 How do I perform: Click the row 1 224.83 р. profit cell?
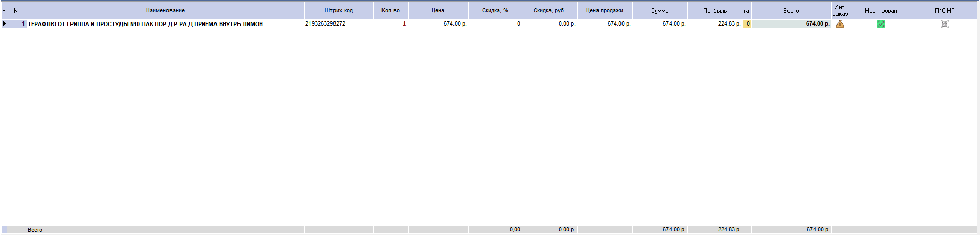click(715, 24)
